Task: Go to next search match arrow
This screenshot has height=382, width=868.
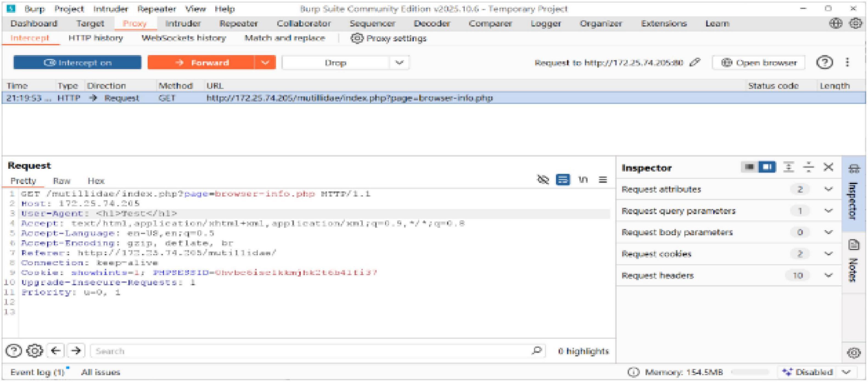Action: (x=76, y=351)
